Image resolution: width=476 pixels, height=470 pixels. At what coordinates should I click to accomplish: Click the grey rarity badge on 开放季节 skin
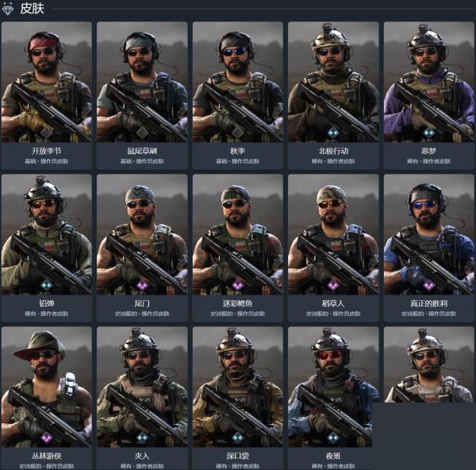click(x=47, y=133)
